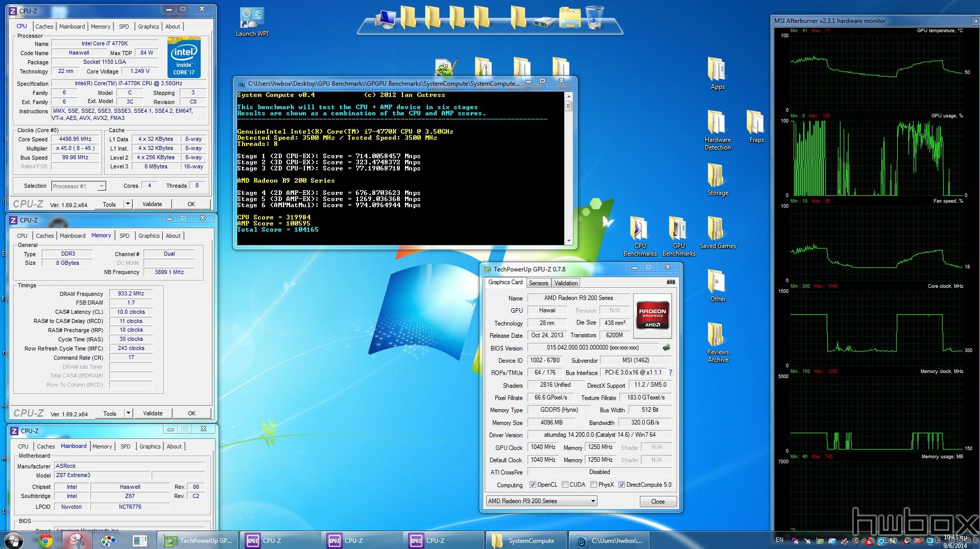Screen dimensions: 980x549
Task: Open the Storage desktop folder
Action: tap(718, 180)
